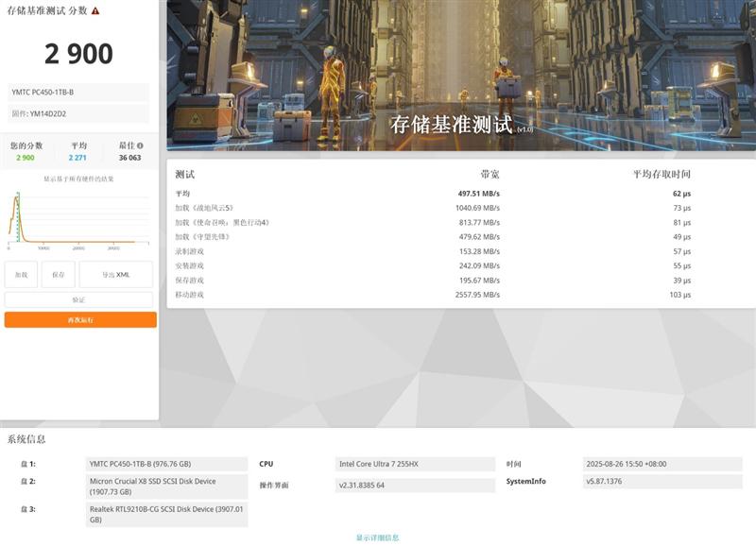Expand details via the 显示详细信息 link
The width and height of the screenshot is (756, 546).
tap(377, 537)
